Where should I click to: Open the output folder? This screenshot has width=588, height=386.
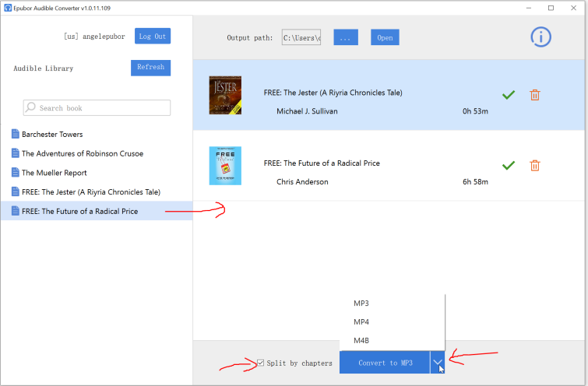click(385, 37)
